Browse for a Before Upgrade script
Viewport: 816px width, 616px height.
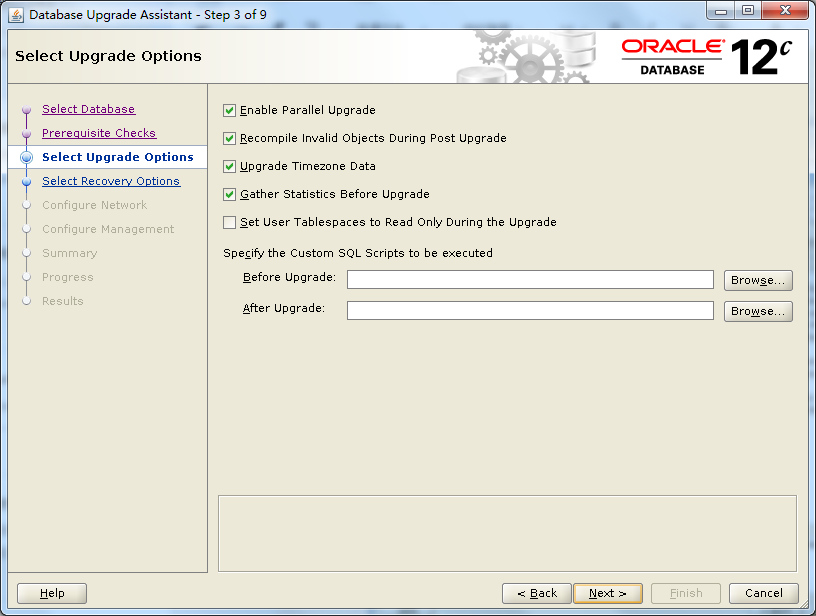point(757,280)
